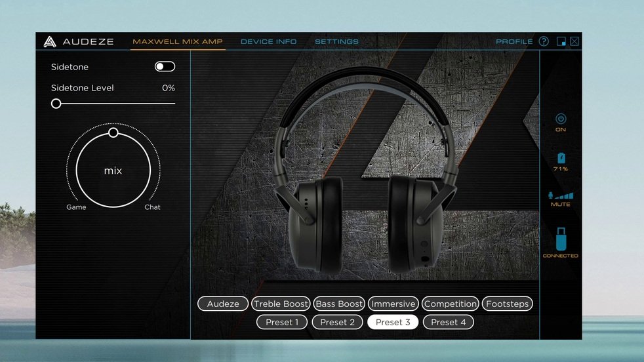This screenshot has width=644, height=362.
Task: Click the headphone product image
Action: pyautogui.click(x=365, y=171)
